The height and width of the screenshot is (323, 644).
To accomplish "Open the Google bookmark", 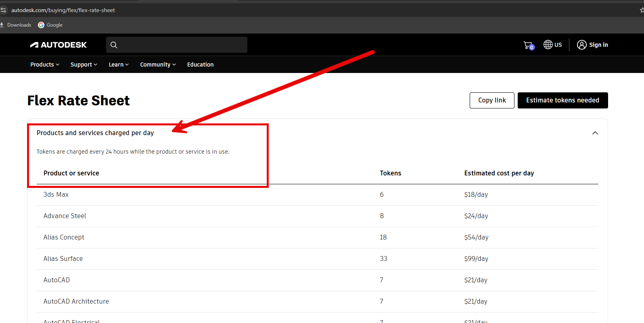I will pyautogui.click(x=50, y=25).
